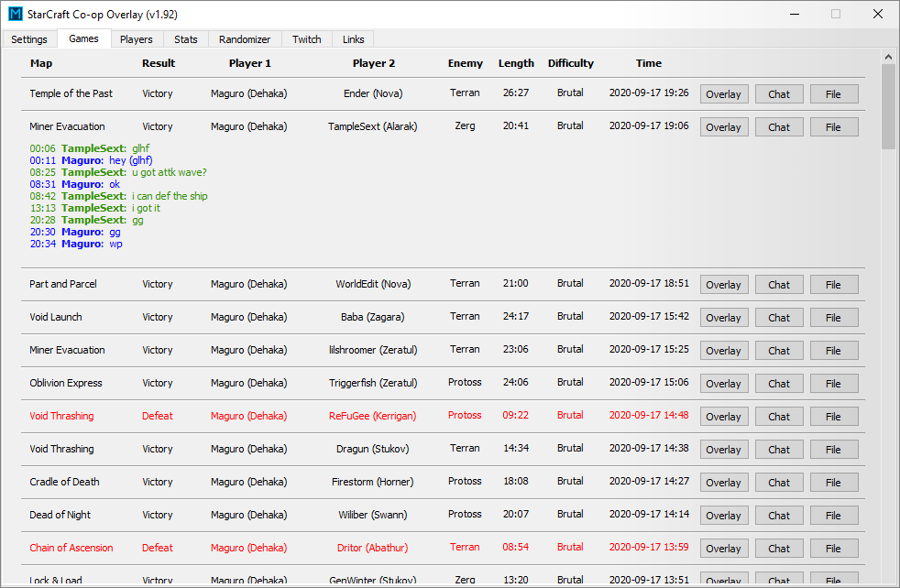Collapse Chat for the 19:06 Miner Evacuation game
Screen dimensions: 900x588
pos(779,126)
